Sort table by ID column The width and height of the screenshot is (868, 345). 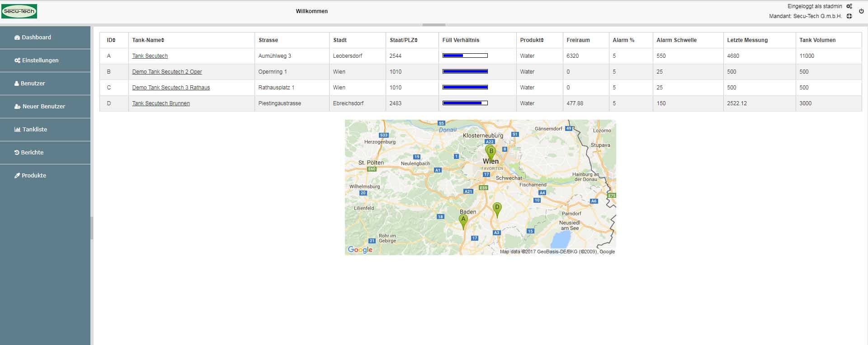(111, 40)
